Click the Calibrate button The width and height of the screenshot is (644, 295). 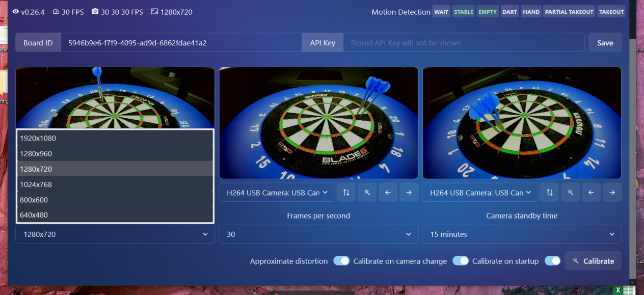(593, 261)
